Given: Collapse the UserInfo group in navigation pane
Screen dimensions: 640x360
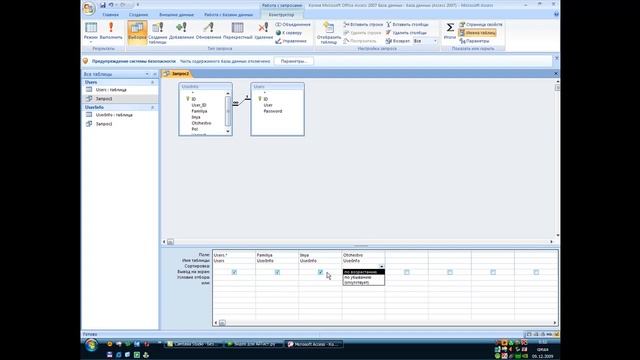Looking at the screenshot, I should point(153,107).
